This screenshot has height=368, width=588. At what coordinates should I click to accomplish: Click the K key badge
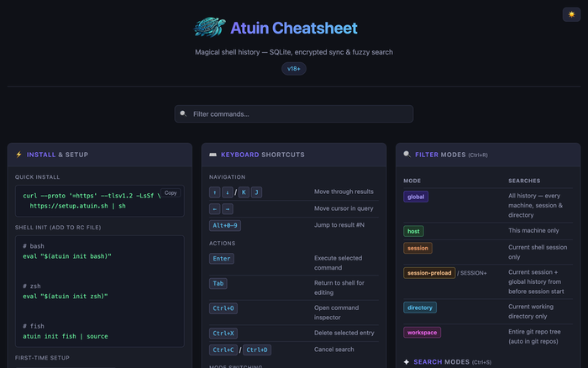click(244, 192)
